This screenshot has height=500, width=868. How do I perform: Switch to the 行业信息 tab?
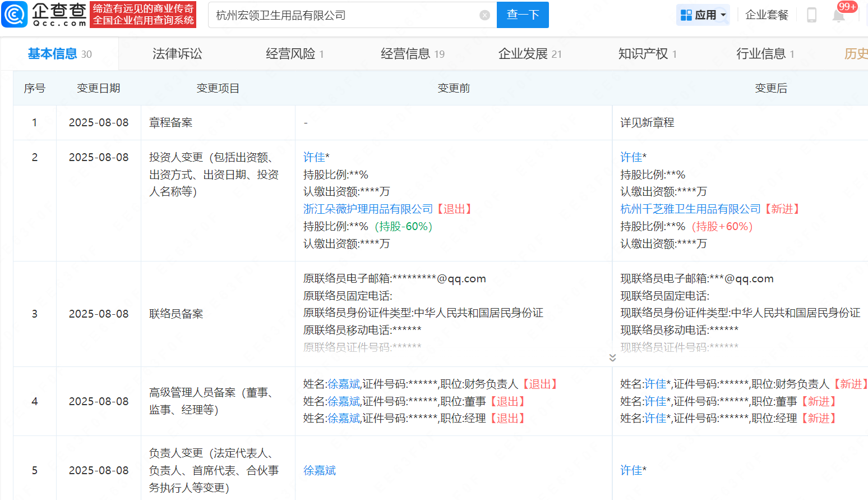coord(765,54)
